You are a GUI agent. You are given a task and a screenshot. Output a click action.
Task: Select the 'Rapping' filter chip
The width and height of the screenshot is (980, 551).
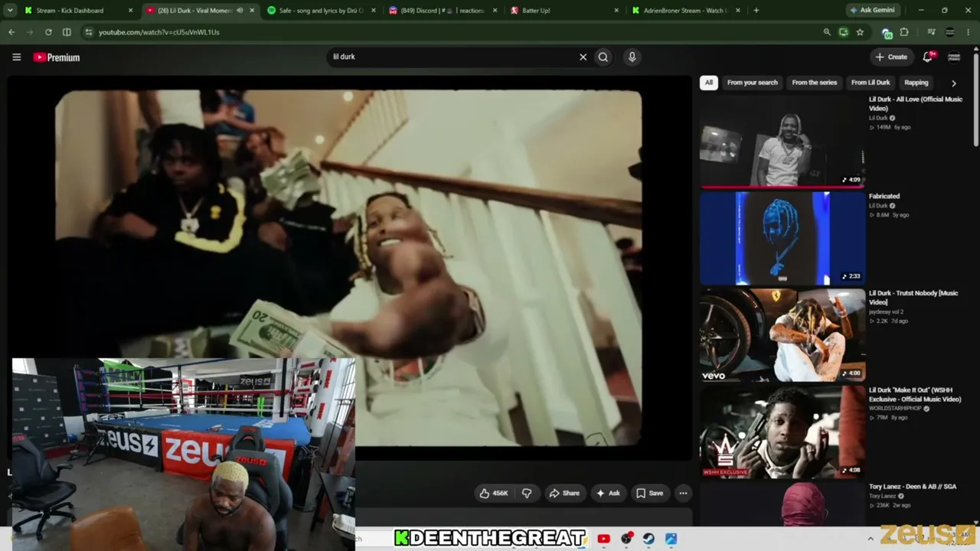click(x=916, y=83)
